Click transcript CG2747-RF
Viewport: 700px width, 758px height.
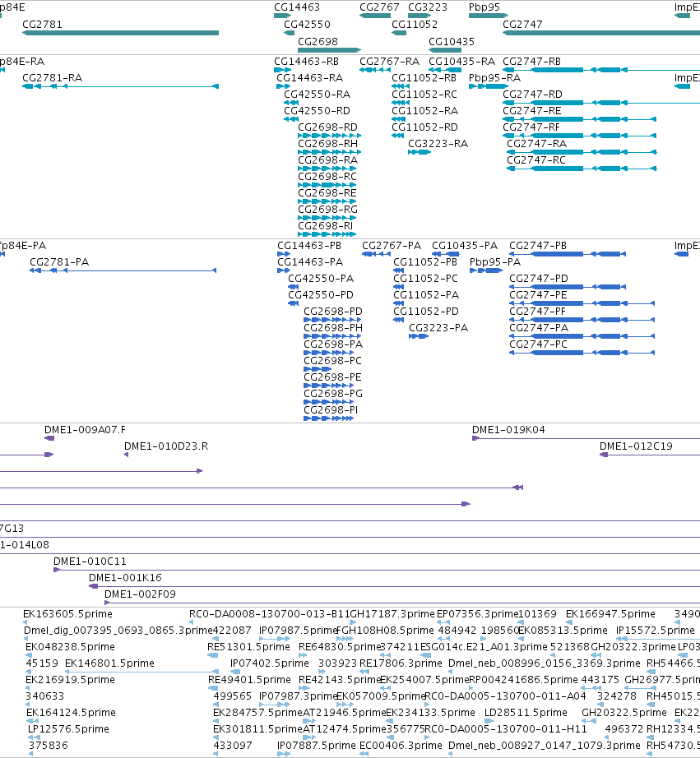tap(531, 127)
